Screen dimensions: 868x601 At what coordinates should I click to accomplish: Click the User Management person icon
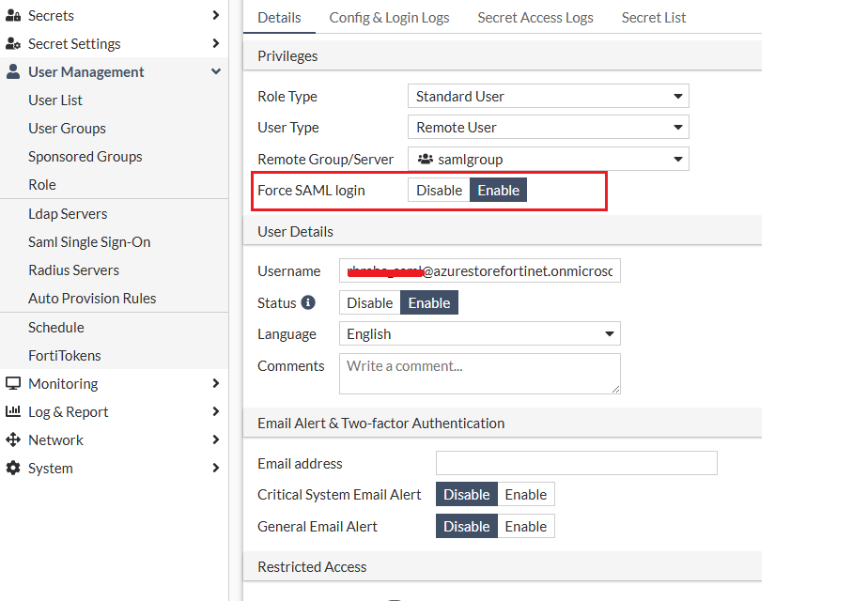pyautogui.click(x=13, y=72)
